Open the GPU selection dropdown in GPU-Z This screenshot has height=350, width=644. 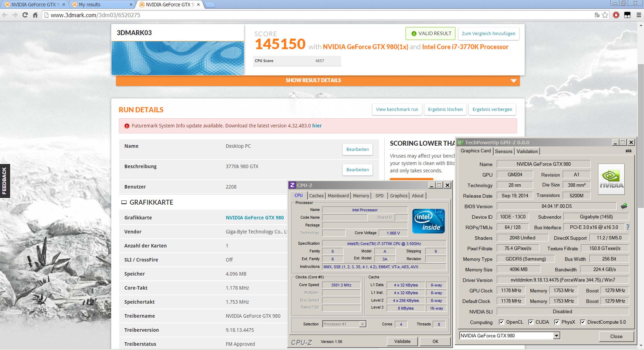coord(556,336)
